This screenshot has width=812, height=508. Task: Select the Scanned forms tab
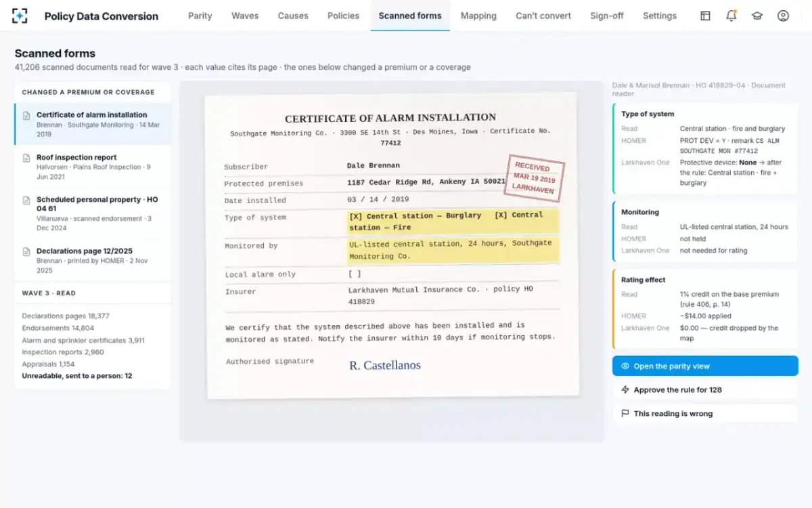point(410,16)
